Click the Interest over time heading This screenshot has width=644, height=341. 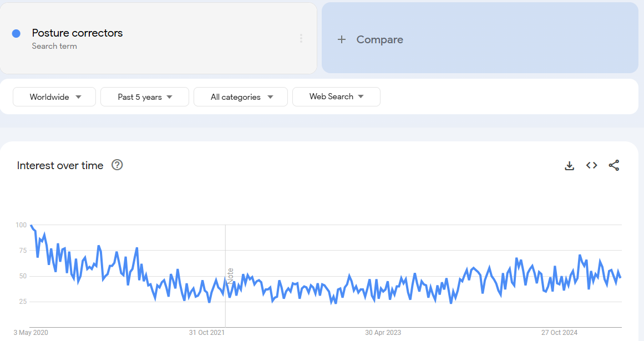point(60,165)
